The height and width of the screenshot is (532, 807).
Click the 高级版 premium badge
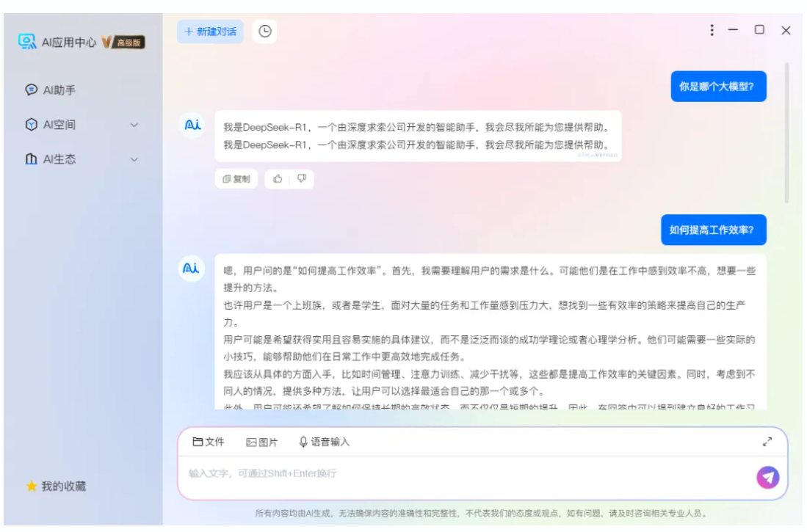(x=123, y=42)
